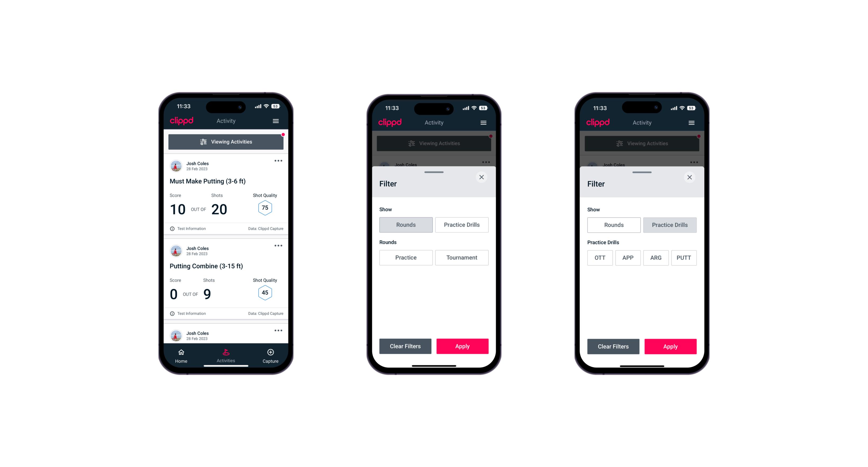This screenshot has width=868, height=467.
Task: Select the PUTT practice drill filter
Action: pos(684,258)
